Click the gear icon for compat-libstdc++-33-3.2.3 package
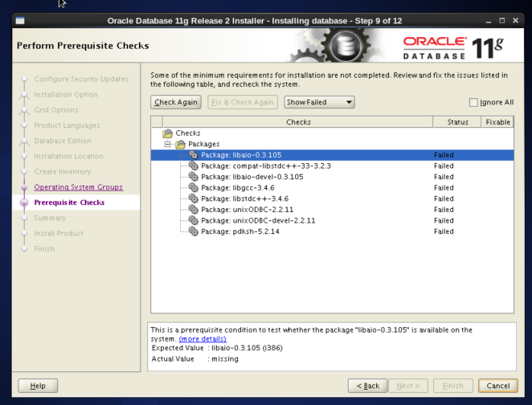 click(193, 166)
